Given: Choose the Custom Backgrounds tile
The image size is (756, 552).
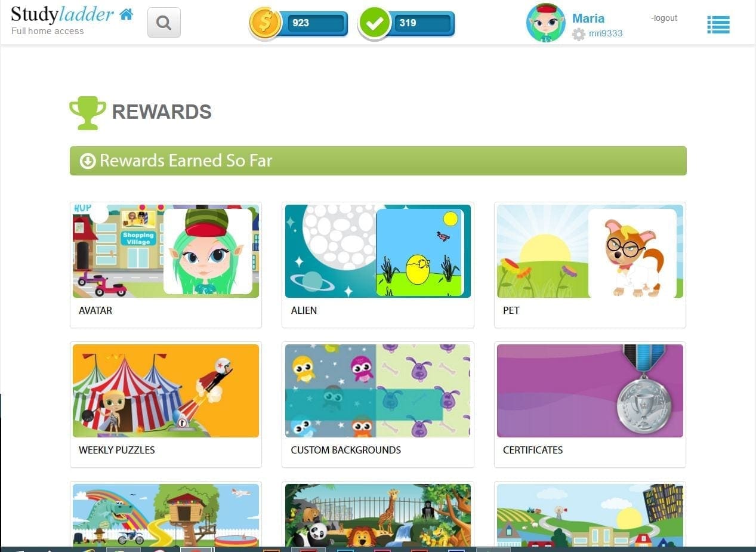Looking at the screenshot, I should (378, 405).
